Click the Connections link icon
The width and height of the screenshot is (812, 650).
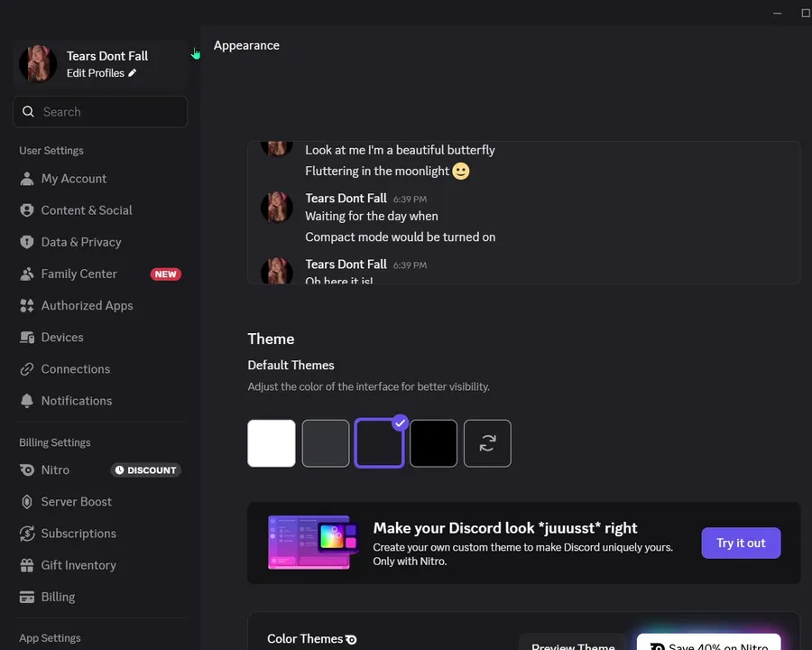point(26,369)
